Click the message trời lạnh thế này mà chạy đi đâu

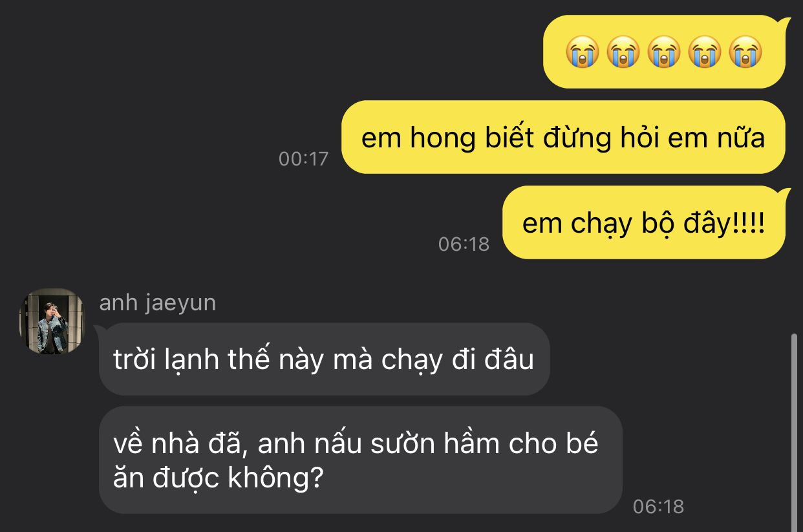click(x=324, y=359)
